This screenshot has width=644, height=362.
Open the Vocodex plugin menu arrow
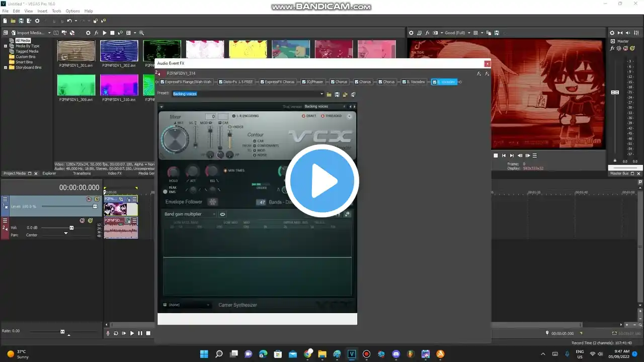162,107
